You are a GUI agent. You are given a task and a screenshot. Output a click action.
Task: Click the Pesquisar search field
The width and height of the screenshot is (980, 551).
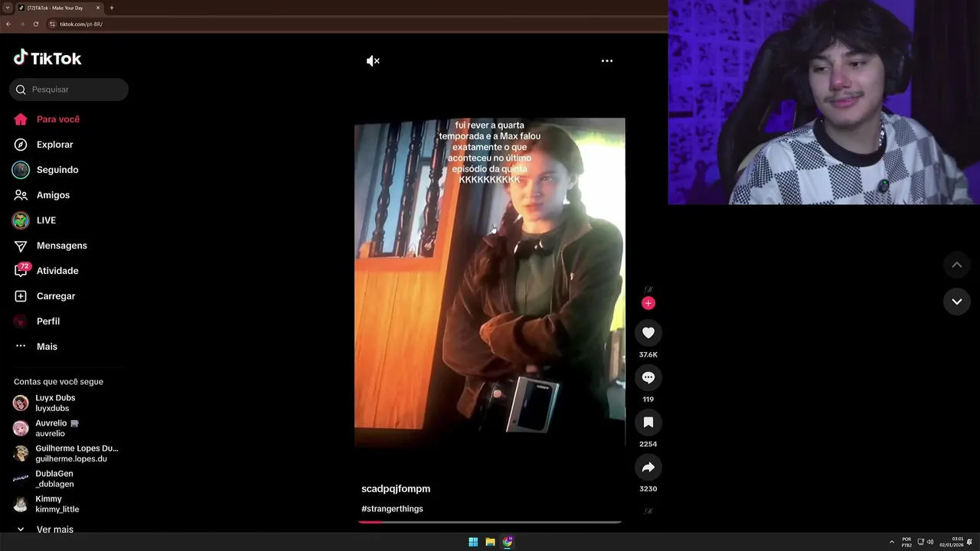click(69, 90)
